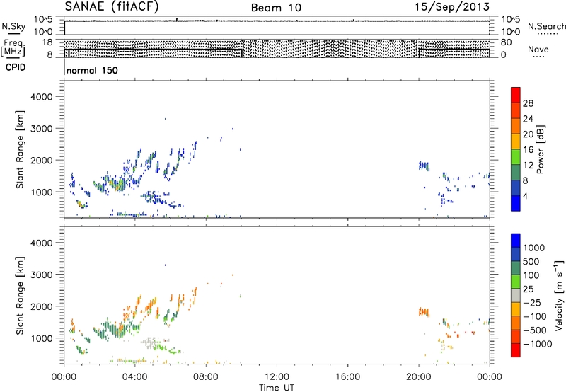Click the "24" tick on the Power colorbar
The image size is (566, 392).
click(528, 119)
